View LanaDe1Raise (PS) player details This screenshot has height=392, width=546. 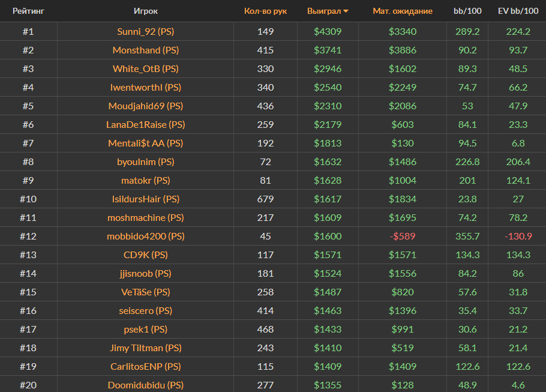click(x=146, y=124)
